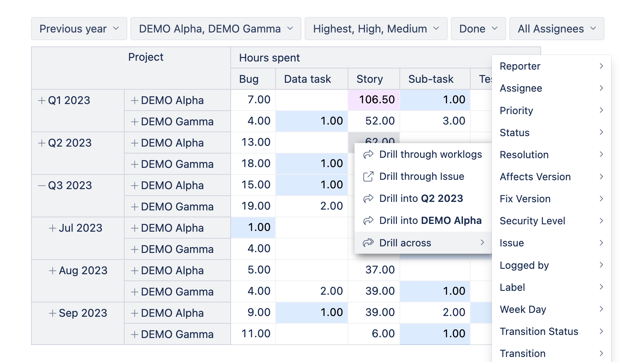Screen dimensions: 644x362
Task: Choose Drill through Issue menu entry
Action: 423,176
